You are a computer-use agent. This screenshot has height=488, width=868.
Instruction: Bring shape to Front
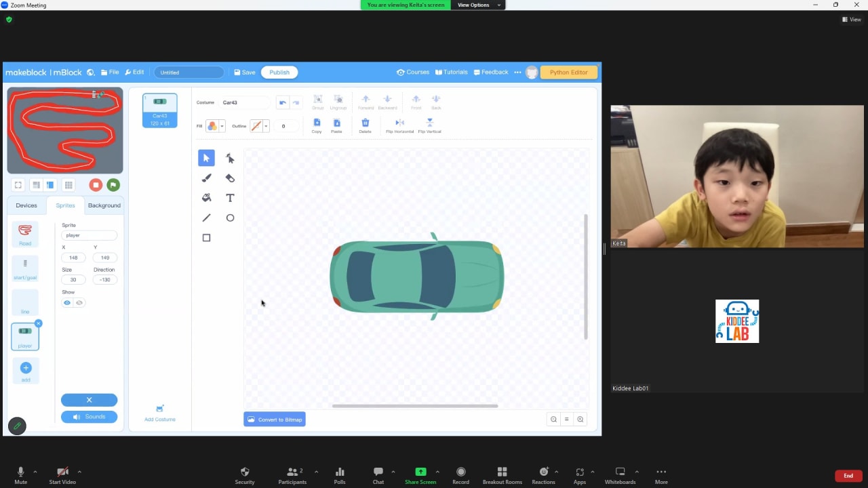(416, 102)
